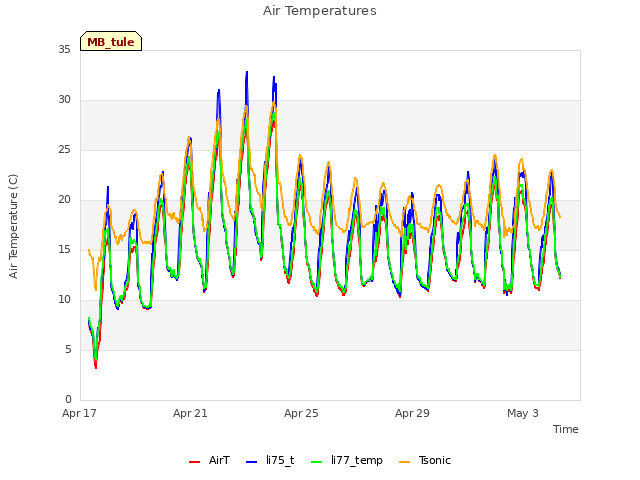Click the 10 y-axis tick label
The width and height of the screenshot is (640, 480).
tap(64, 299)
